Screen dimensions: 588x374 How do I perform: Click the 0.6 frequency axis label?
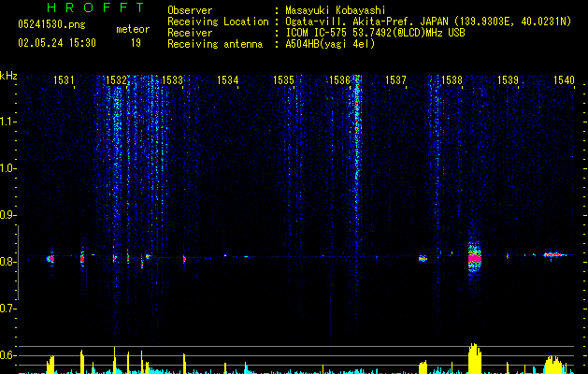coord(7,355)
